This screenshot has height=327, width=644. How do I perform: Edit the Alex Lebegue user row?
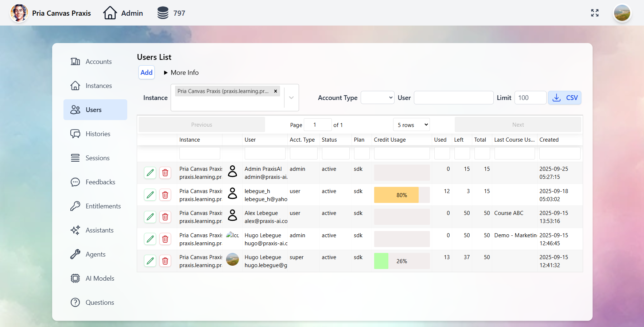[150, 217]
